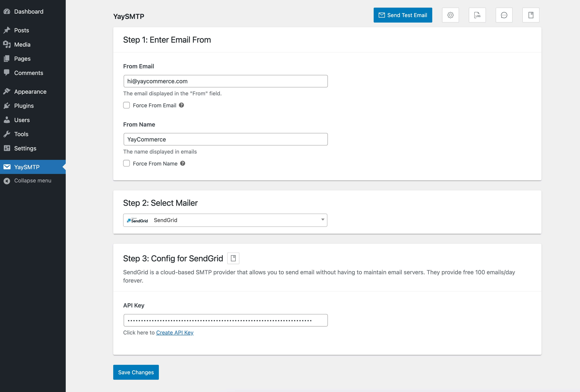Click the Save Changes button
Viewport: 580px width, 392px height.
pyautogui.click(x=136, y=372)
